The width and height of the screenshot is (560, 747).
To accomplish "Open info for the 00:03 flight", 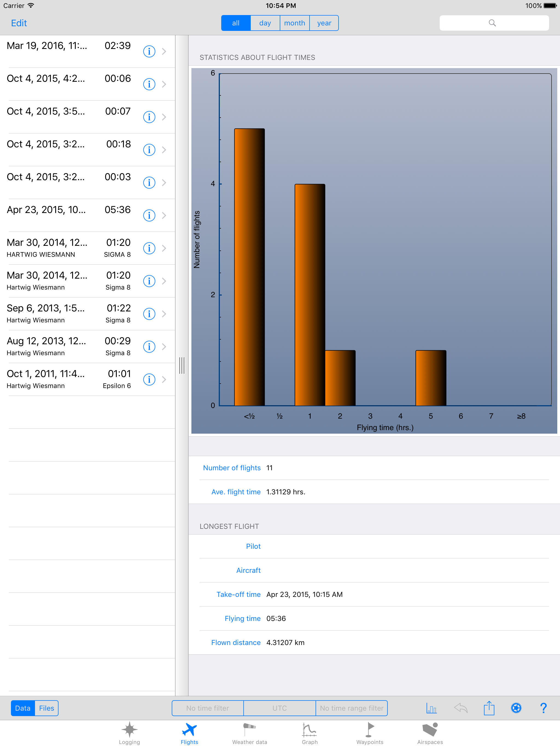I will pyautogui.click(x=149, y=182).
